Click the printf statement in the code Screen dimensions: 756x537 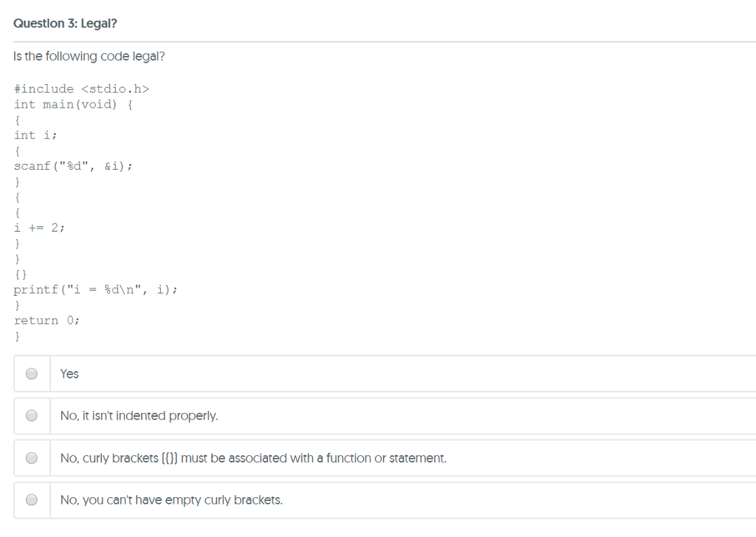[95, 289]
